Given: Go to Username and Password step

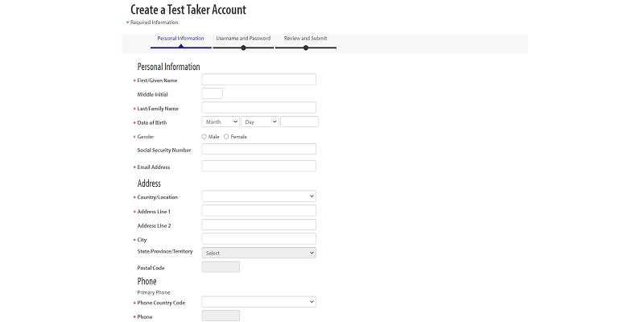Looking at the screenshot, I should point(243,39).
